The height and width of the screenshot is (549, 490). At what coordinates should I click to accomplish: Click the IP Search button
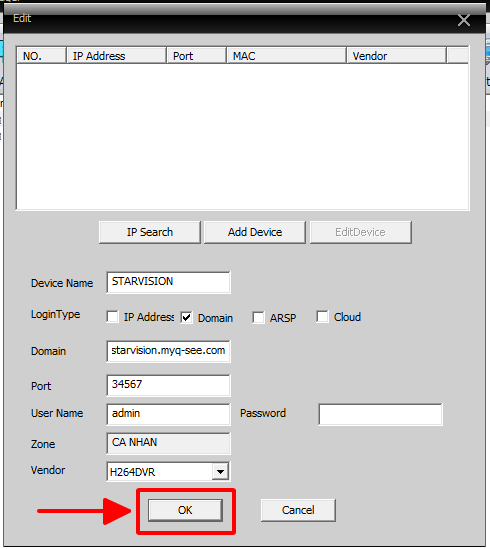[x=150, y=232]
